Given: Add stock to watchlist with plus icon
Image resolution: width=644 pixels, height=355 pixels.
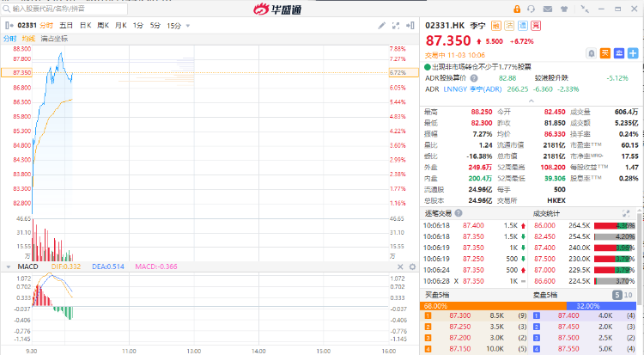Looking at the screenshot, I should (x=631, y=53).
